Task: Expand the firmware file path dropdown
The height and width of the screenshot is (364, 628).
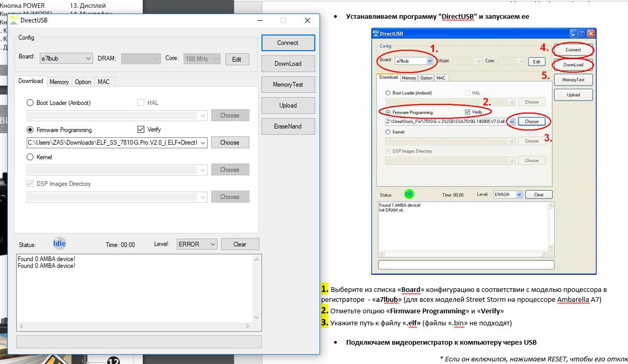Action: click(202, 143)
